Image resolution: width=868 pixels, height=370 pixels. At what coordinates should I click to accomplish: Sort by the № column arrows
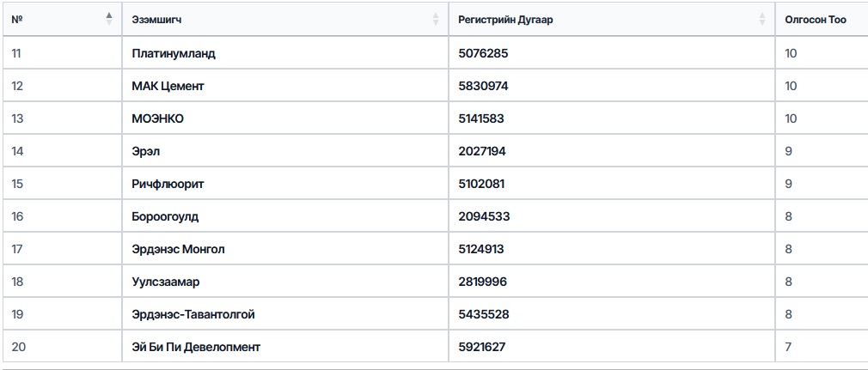click(109, 20)
